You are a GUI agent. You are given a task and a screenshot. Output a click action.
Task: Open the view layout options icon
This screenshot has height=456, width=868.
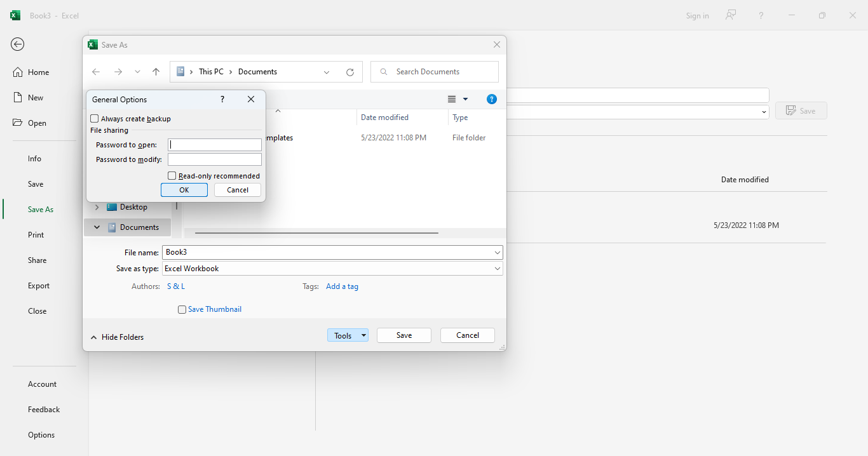(452, 99)
